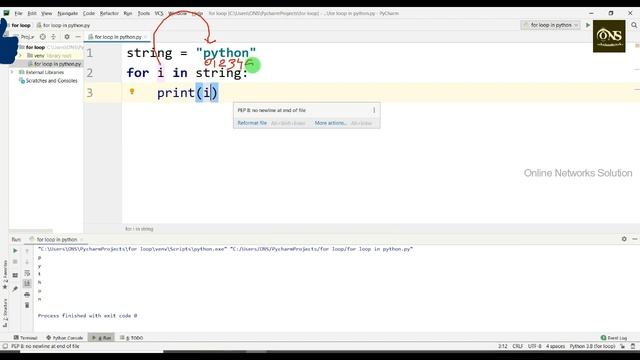
Task: Click More actions link in popup
Action: [x=330, y=123]
